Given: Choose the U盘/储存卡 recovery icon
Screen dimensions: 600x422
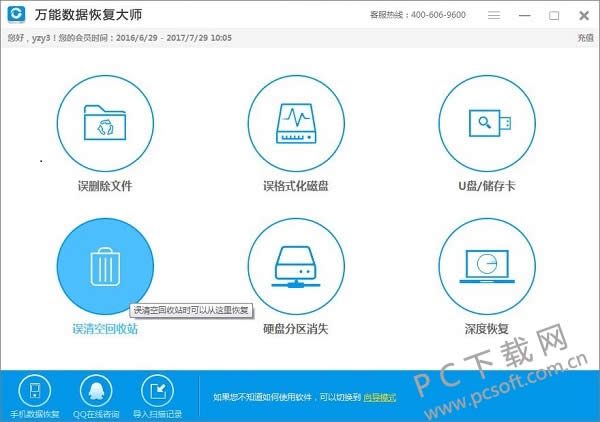Looking at the screenshot, I should [487, 123].
